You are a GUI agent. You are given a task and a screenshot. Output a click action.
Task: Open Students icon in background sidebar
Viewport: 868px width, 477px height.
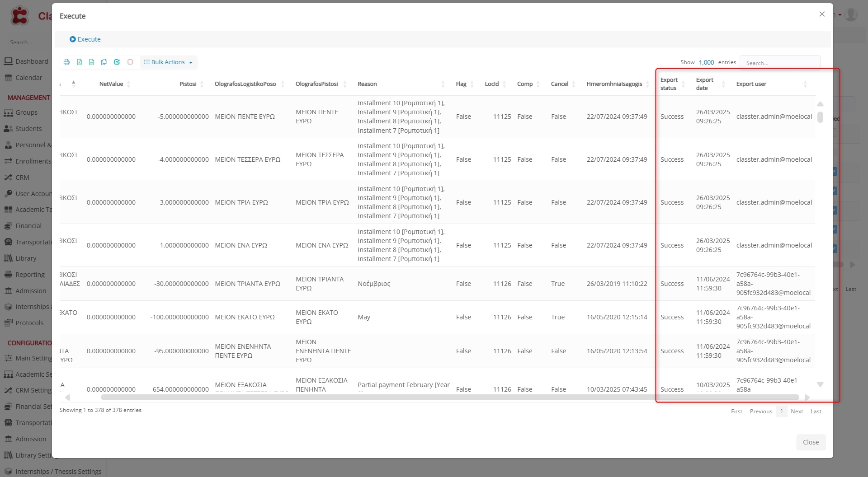(8, 129)
